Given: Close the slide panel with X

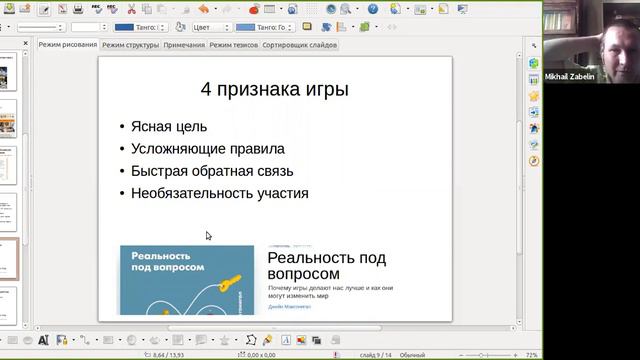Looking at the screenshot, I should click(26, 43).
